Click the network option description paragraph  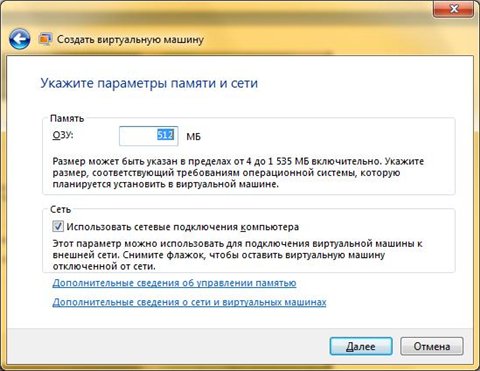point(237,255)
